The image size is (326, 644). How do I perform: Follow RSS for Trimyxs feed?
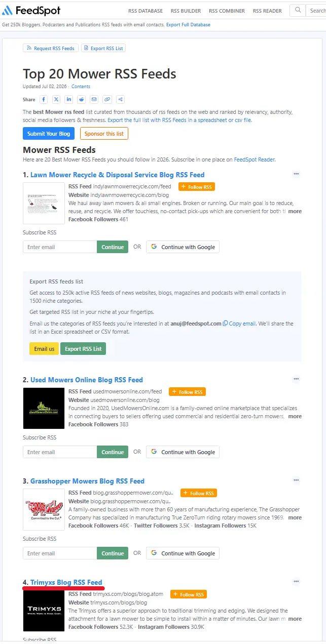pos(189,594)
